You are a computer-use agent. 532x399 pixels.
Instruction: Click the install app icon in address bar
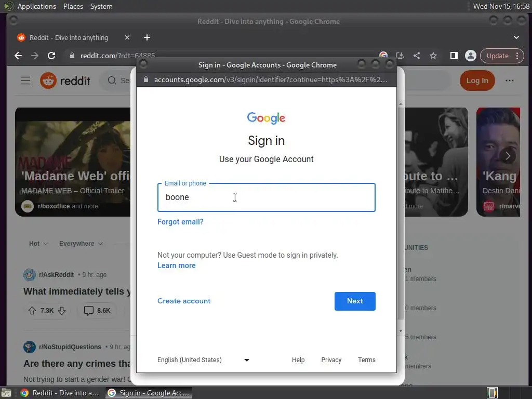400,56
